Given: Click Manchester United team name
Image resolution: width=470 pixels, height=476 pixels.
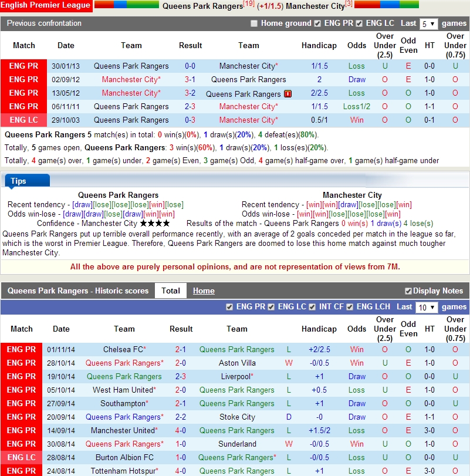Looking at the screenshot, I should pyautogui.click(x=123, y=430).
